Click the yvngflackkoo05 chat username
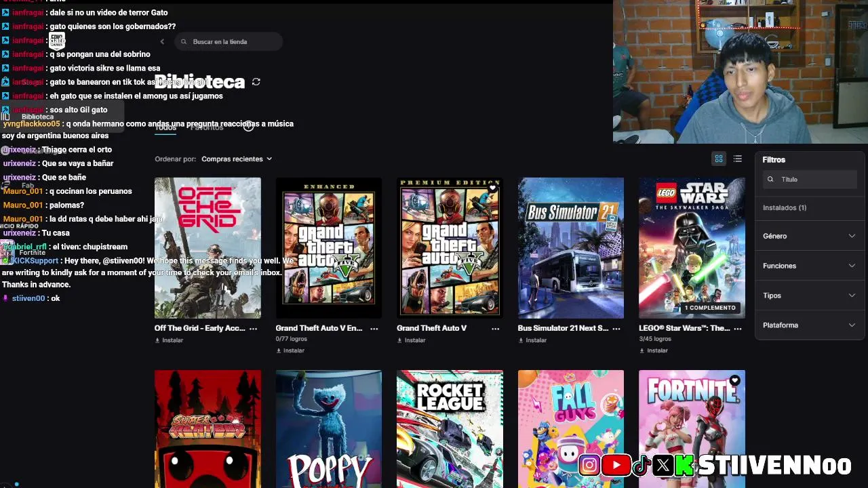Viewport: 868px width, 488px height. 32,124
